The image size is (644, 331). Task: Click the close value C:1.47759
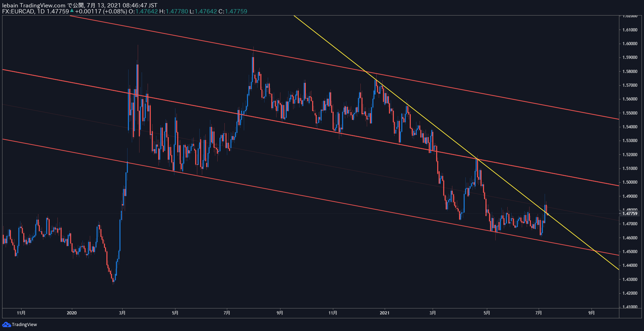(x=233, y=11)
